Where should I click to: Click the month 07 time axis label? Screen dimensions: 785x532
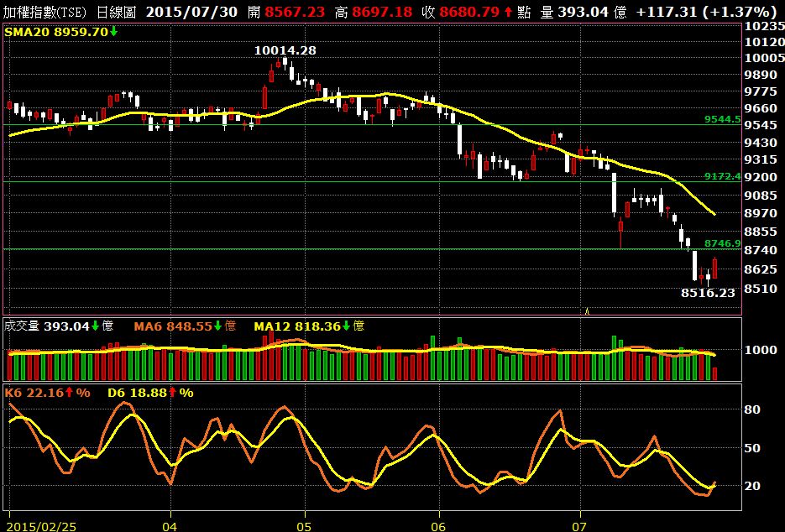point(580,526)
